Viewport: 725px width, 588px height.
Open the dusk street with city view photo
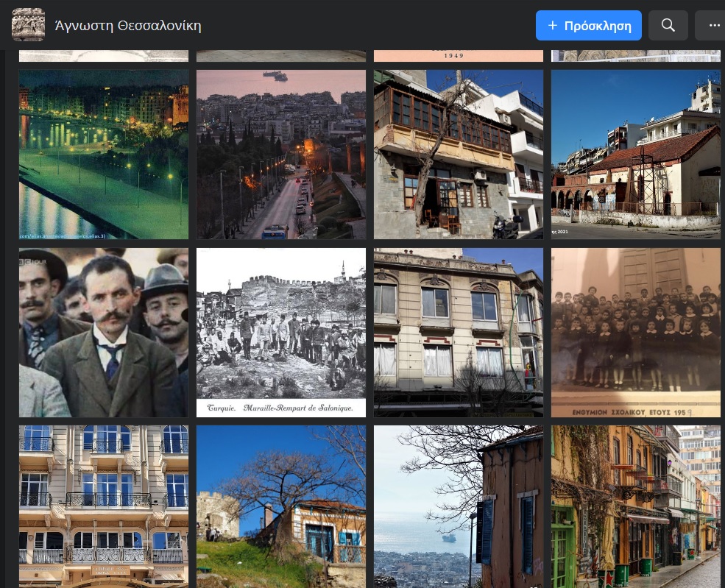pos(281,155)
